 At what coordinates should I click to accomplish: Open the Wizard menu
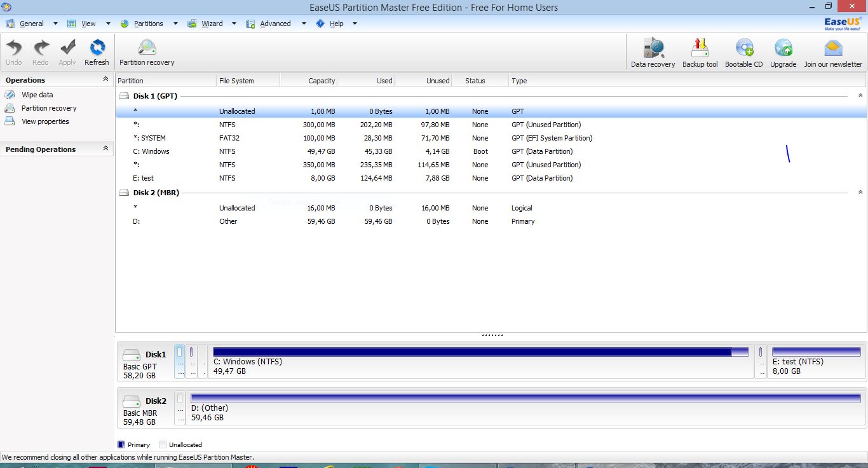pos(212,24)
